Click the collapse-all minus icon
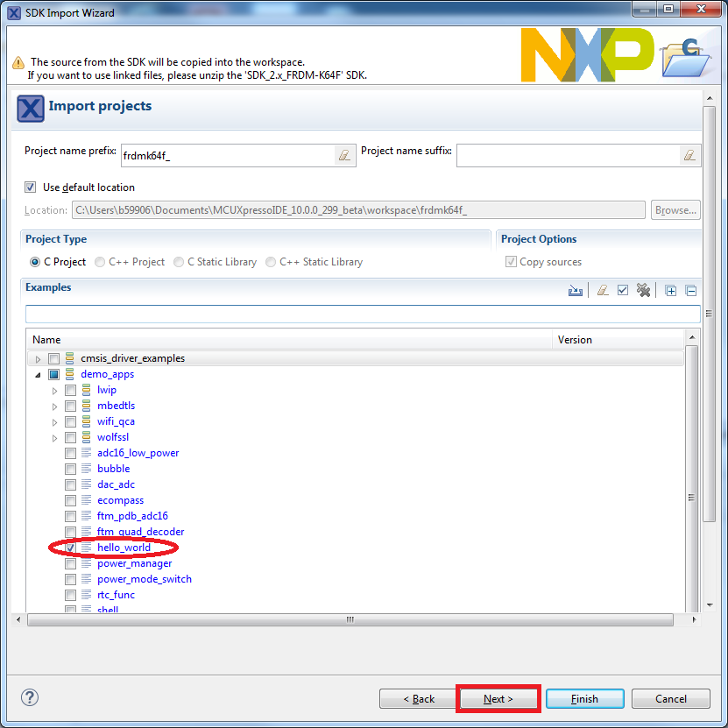 [x=690, y=291]
